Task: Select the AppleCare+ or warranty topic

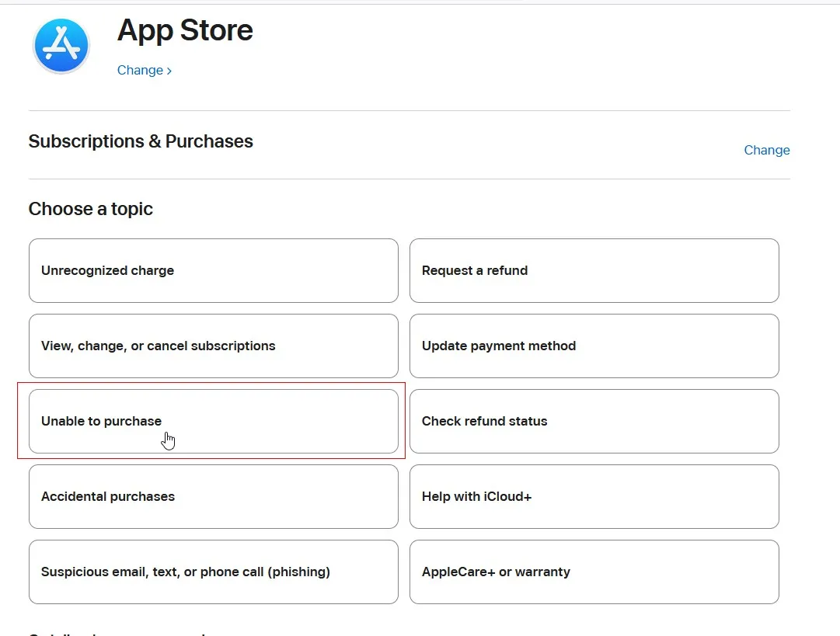Action: (594, 572)
